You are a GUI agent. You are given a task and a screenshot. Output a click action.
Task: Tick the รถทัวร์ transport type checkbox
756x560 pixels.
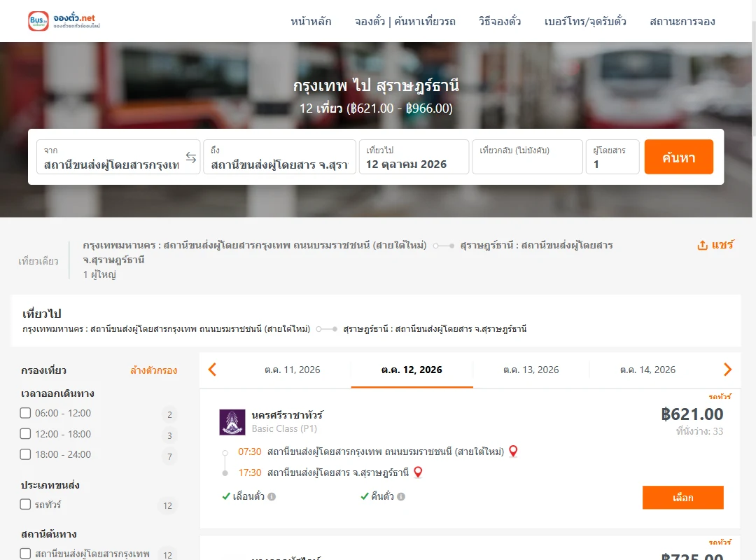26,504
